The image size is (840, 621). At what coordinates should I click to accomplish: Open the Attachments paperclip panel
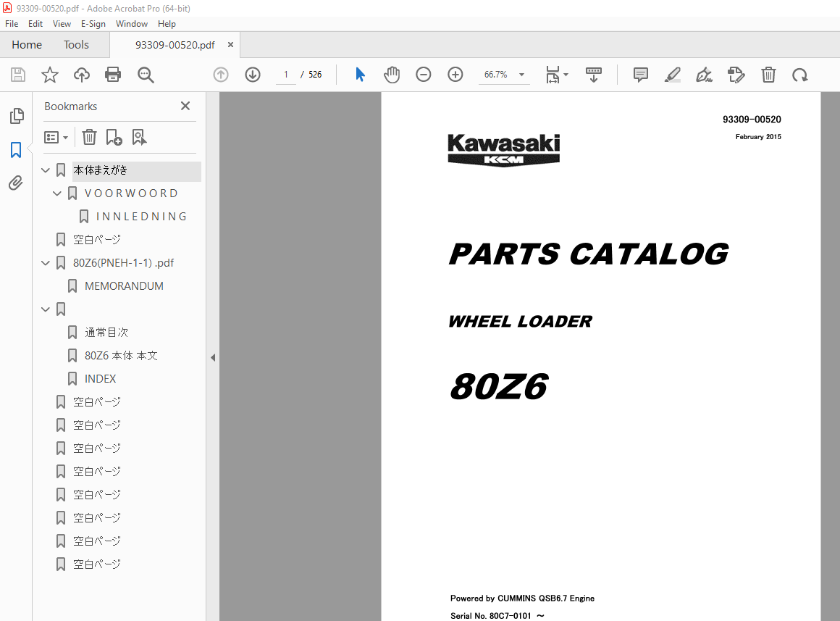[x=16, y=183]
